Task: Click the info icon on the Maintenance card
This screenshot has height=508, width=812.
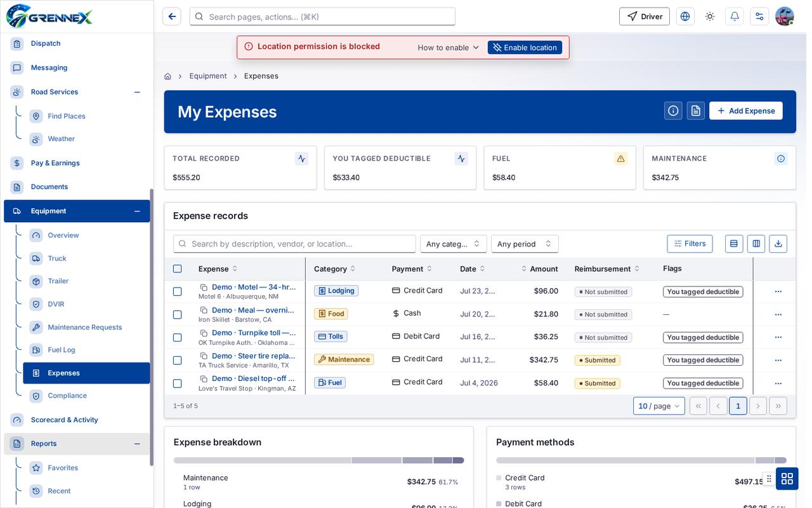Action: click(781, 159)
